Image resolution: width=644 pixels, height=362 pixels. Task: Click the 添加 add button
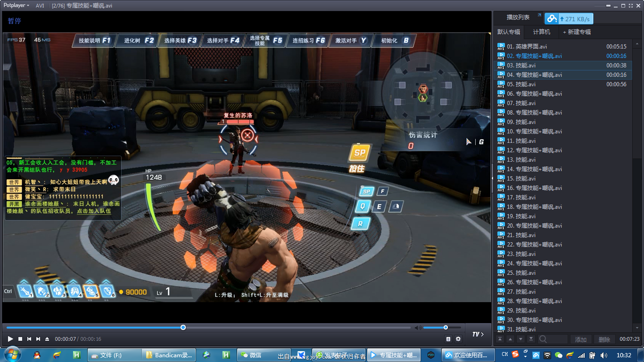[x=581, y=339]
